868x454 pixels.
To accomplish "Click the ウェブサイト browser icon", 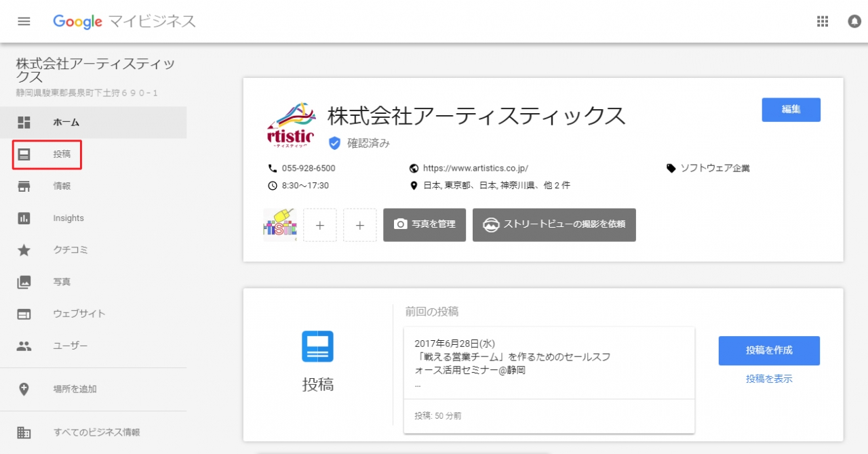I will (24, 314).
